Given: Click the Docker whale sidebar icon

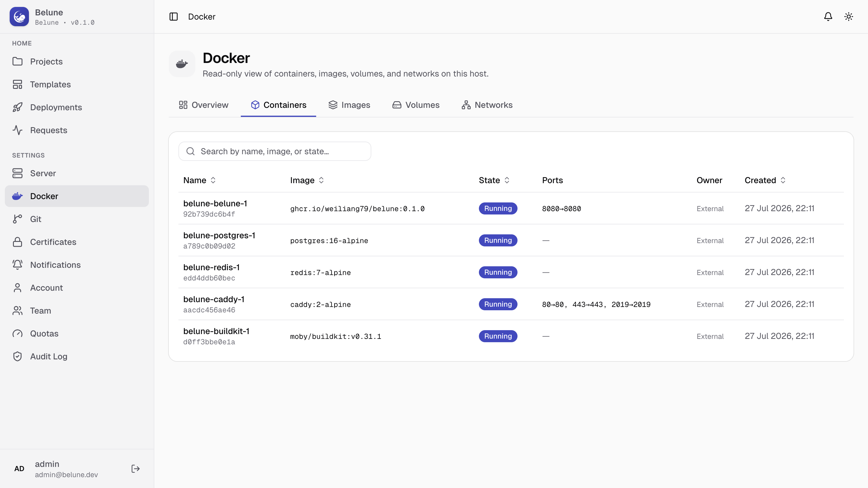Looking at the screenshot, I should 17,196.
